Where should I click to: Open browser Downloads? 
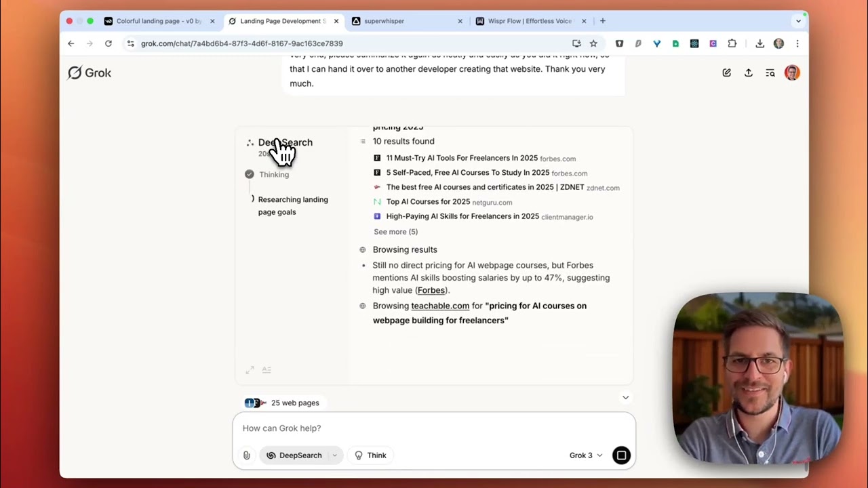point(760,43)
